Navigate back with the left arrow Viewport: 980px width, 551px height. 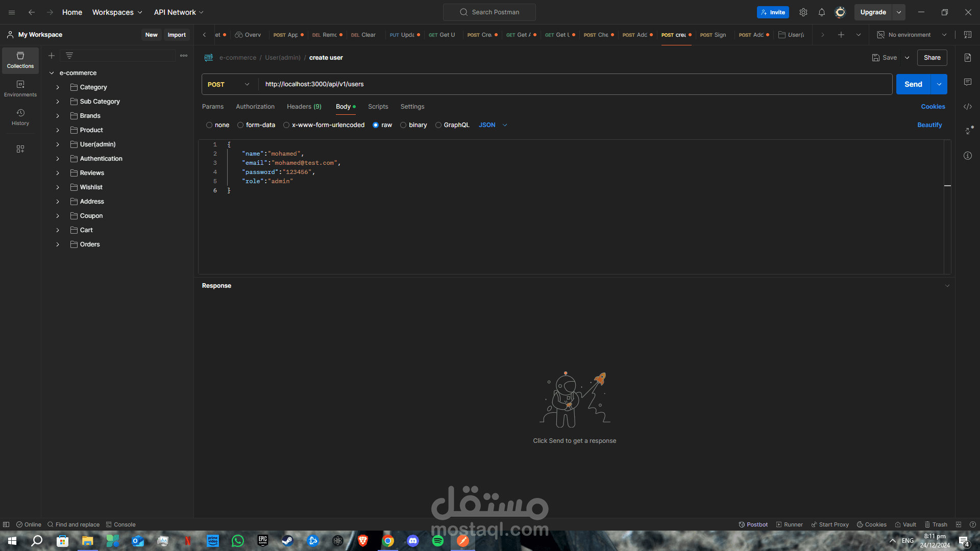point(32,12)
